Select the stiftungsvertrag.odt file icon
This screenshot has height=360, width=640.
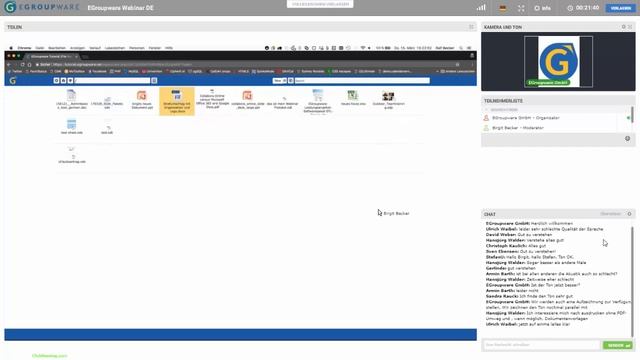pos(72,156)
